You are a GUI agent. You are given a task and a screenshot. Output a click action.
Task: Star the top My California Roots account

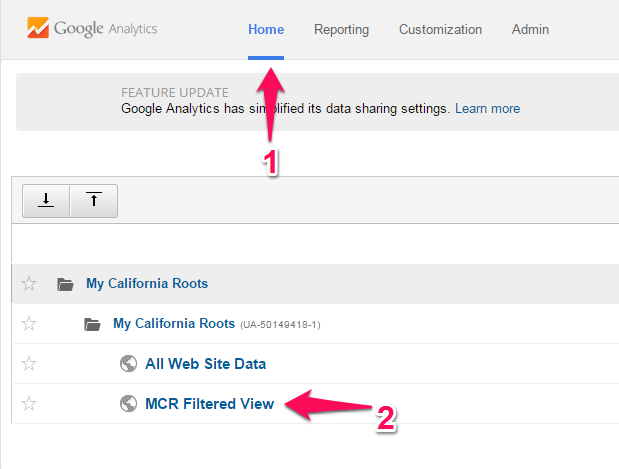click(x=29, y=283)
